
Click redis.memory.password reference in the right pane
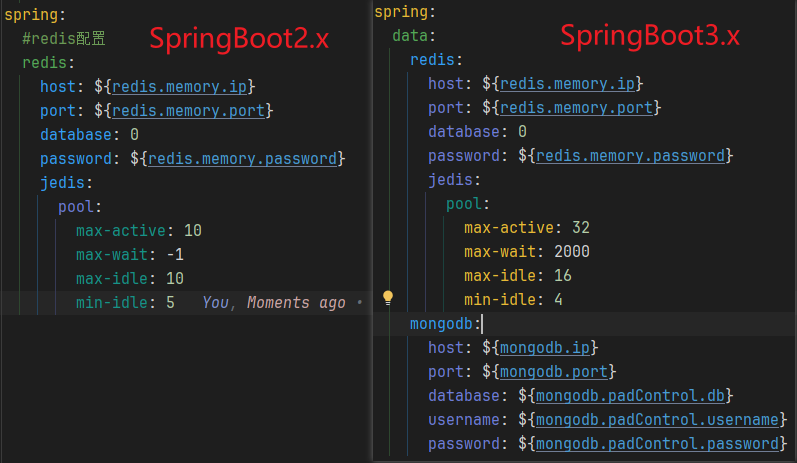click(x=630, y=156)
